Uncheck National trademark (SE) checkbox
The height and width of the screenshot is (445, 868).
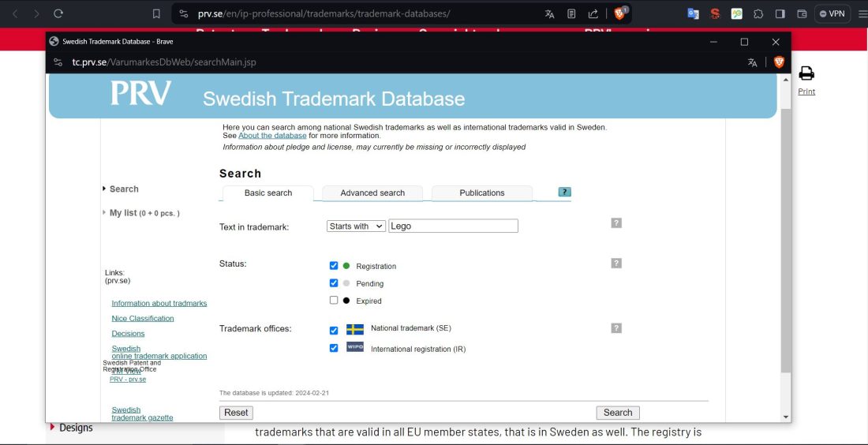[x=334, y=331]
